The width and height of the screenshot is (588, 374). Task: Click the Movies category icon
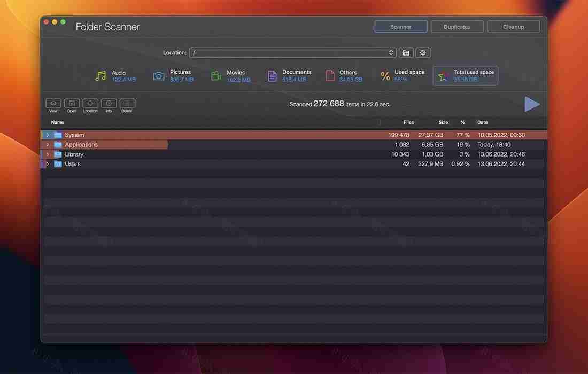click(x=215, y=75)
